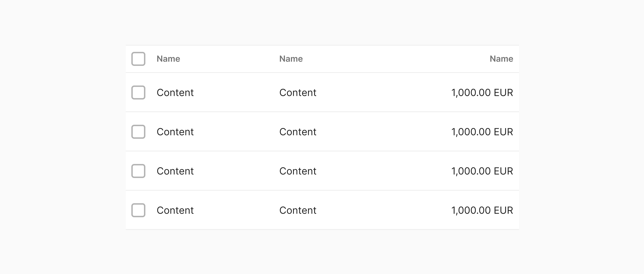
Task: Select Content in the third row, second column
Action: pyautogui.click(x=298, y=171)
